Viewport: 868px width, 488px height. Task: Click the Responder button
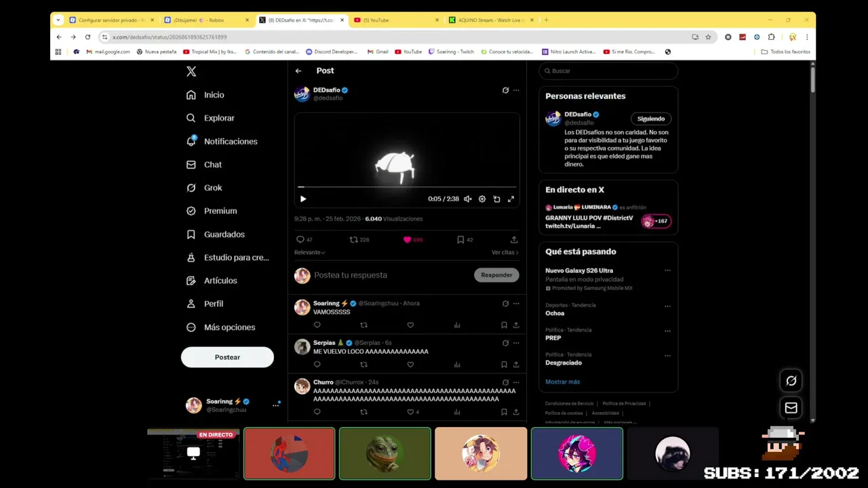click(496, 275)
